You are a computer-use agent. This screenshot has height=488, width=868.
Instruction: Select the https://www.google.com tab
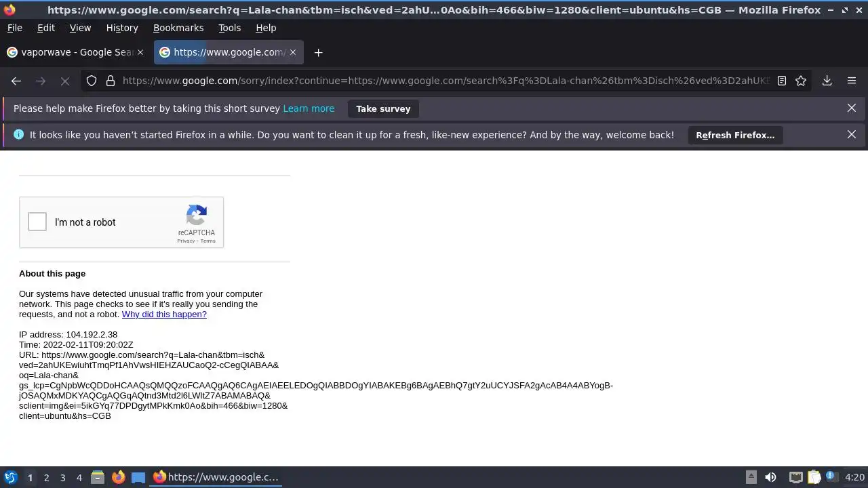coord(229,52)
